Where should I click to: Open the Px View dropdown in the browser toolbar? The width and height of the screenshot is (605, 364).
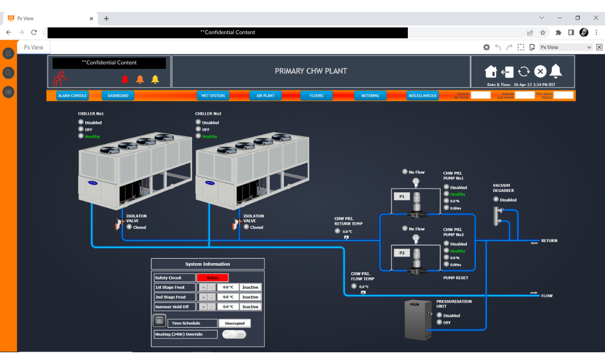point(566,47)
